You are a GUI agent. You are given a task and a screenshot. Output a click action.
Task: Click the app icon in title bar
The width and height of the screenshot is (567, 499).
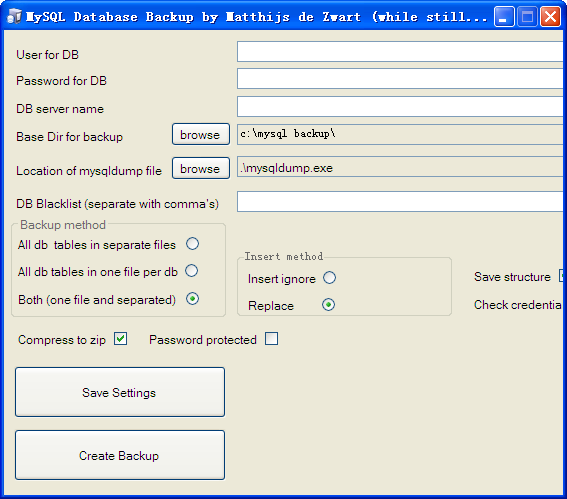pyautogui.click(x=14, y=16)
